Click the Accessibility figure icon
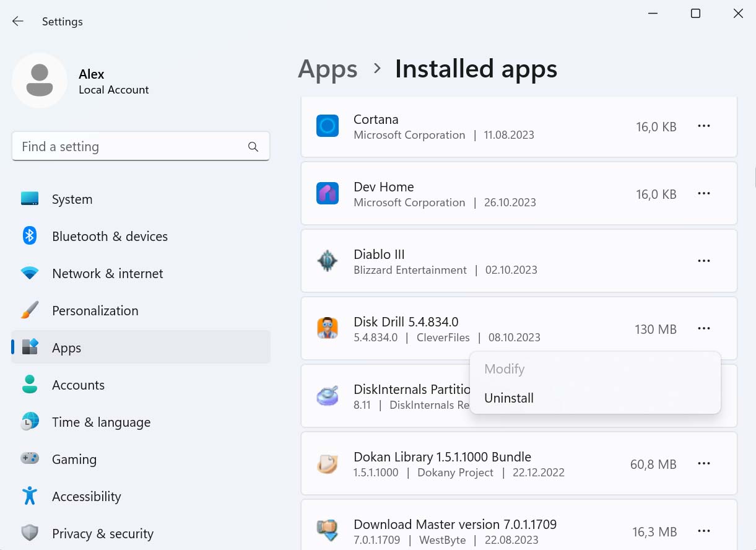This screenshot has width=756, height=550. click(30, 496)
